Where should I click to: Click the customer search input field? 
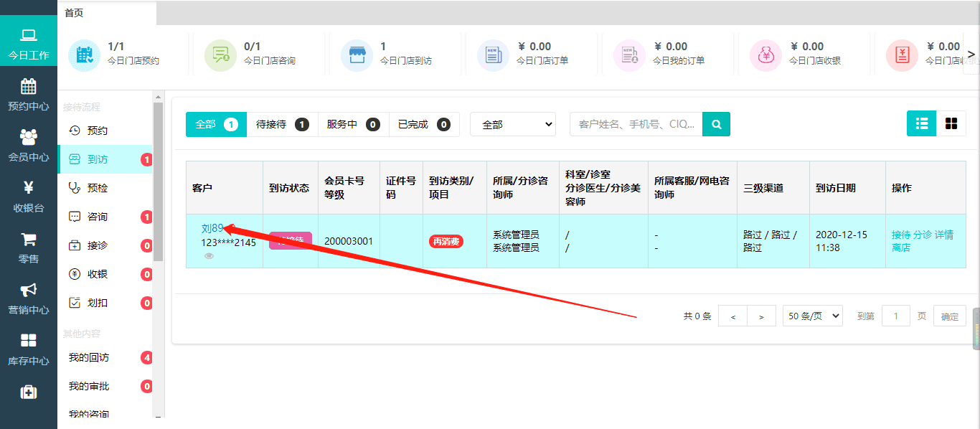point(636,124)
